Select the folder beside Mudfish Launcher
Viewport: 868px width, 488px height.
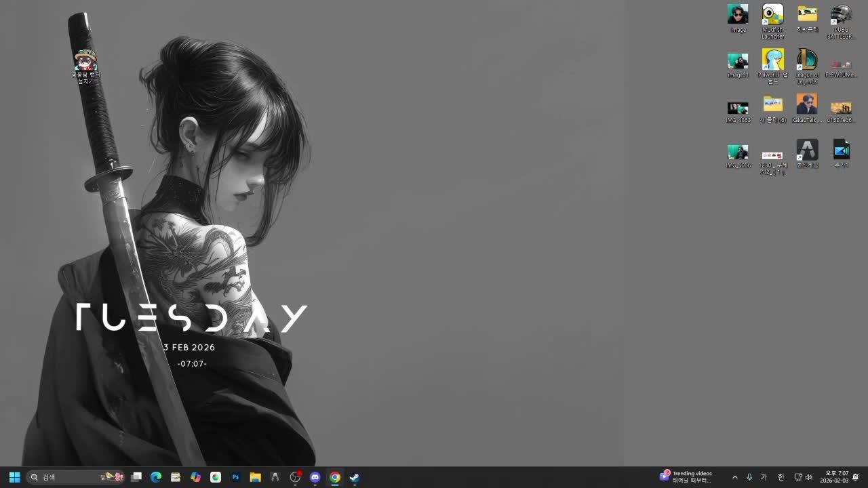pos(807,18)
